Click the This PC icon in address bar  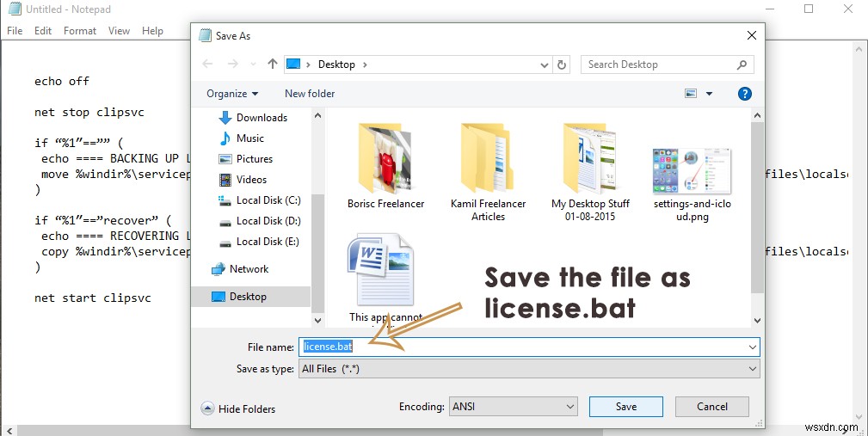tap(293, 64)
